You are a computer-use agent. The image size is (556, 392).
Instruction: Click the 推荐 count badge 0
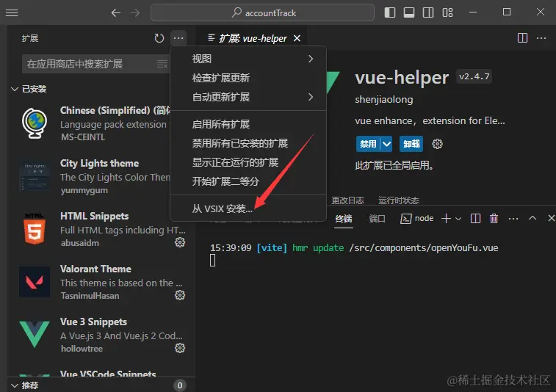tap(180, 385)
